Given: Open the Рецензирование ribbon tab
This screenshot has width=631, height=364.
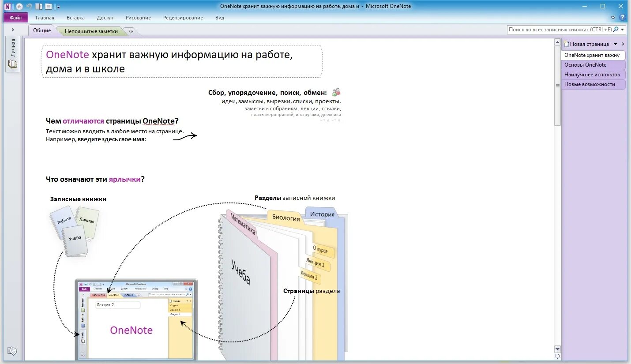Looking at the screenshot, I should (183, 18).
